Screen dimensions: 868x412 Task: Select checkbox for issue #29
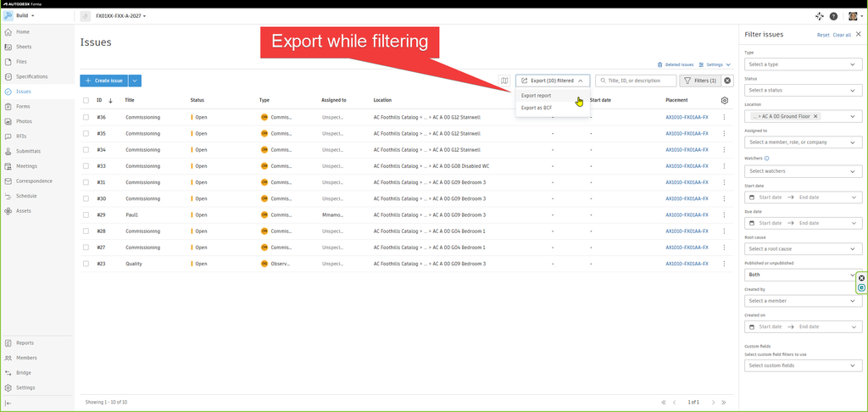click(86, 214)
